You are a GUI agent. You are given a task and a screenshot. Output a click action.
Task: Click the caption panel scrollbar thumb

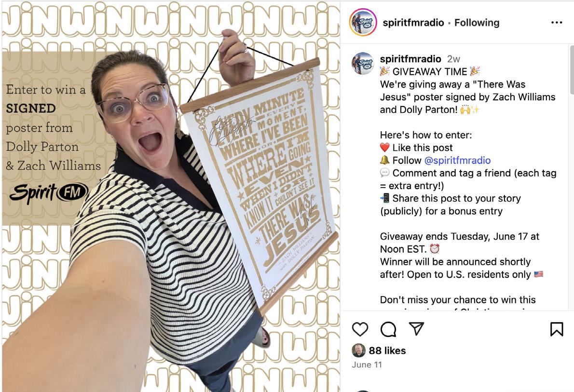pyautogui.click(x=572, y=69)
